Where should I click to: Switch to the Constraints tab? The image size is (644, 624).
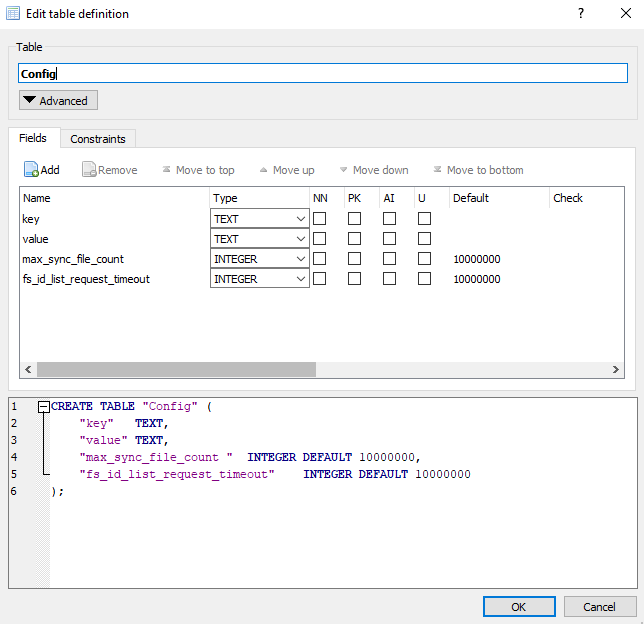pyautogui.click(x=98, y=139)
